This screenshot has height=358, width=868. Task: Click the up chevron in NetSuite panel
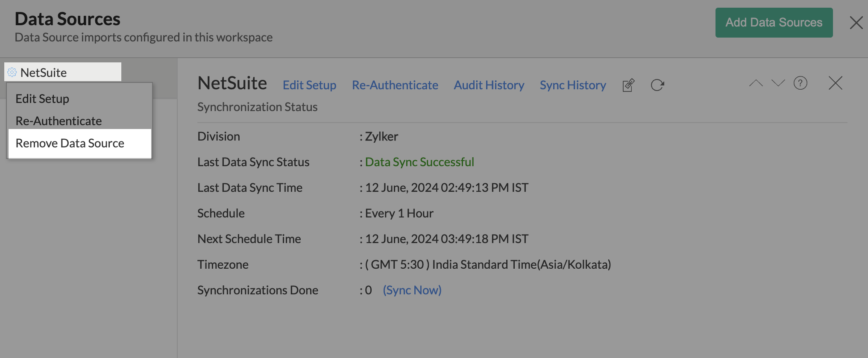[x=756, y=83]
